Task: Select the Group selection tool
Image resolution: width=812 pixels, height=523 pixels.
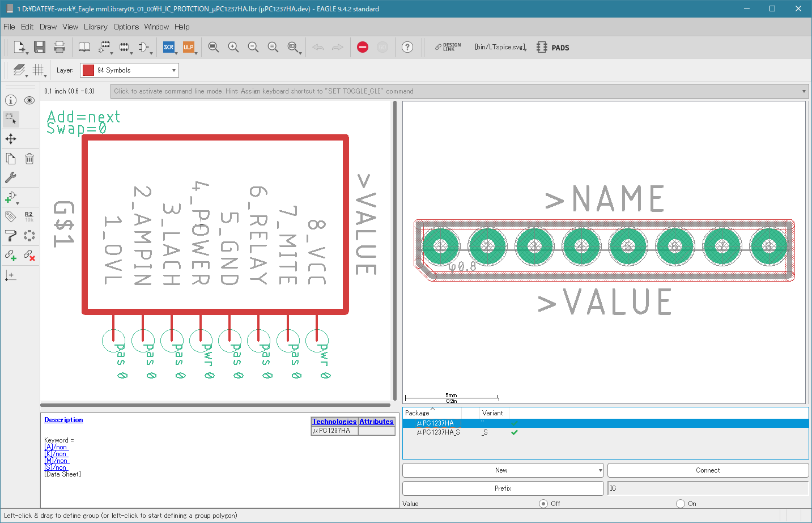Action: pos(11,119)
